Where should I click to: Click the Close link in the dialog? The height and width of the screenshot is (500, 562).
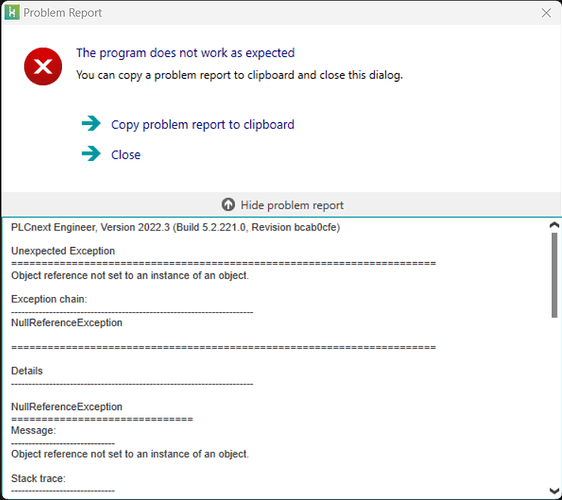click(x=125, y=155)
